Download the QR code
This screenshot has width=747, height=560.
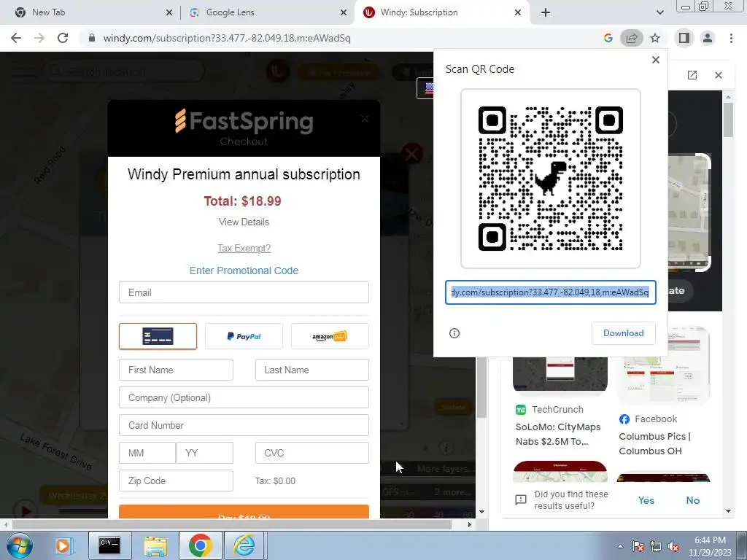623,332
